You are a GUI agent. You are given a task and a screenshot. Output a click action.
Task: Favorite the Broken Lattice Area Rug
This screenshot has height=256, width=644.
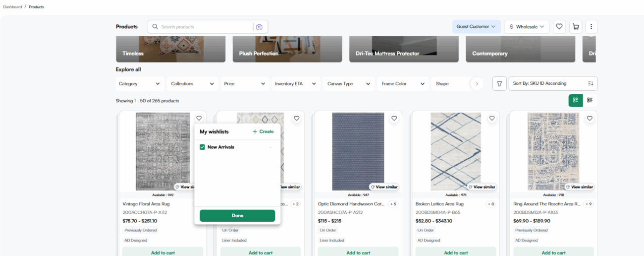pyautogui.click(x=492, y=119)
